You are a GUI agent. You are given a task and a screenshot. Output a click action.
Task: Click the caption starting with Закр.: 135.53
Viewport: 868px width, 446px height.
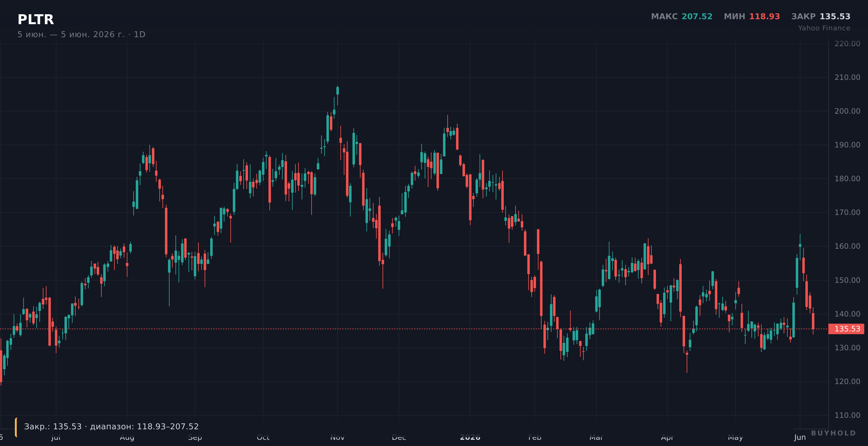pyautogui.click(x=112, y=427)
